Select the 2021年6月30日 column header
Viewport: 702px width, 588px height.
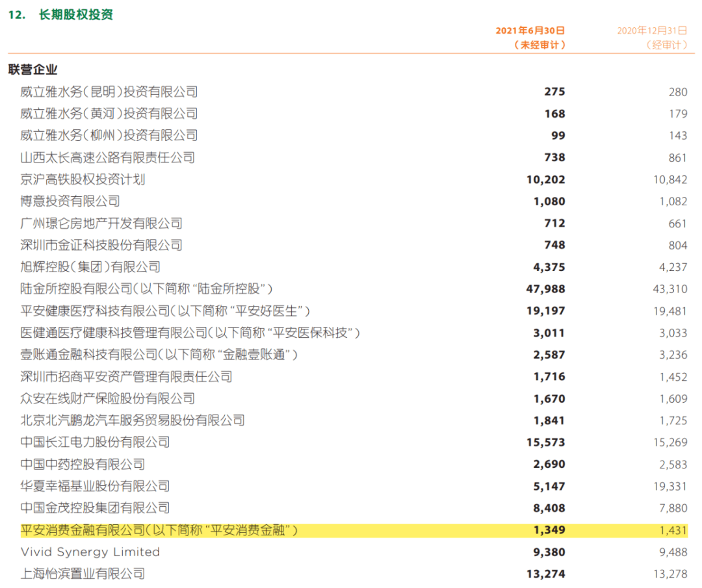point(530,31)
